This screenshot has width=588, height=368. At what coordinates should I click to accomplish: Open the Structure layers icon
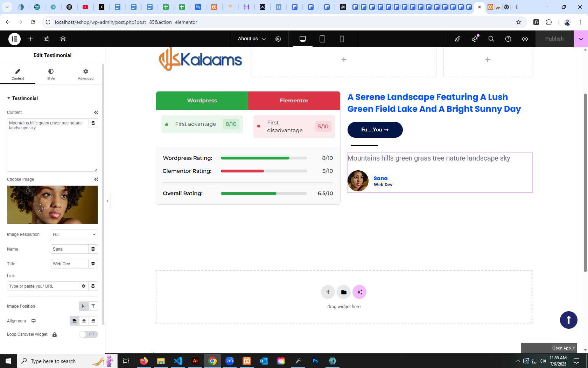(63, 39)
